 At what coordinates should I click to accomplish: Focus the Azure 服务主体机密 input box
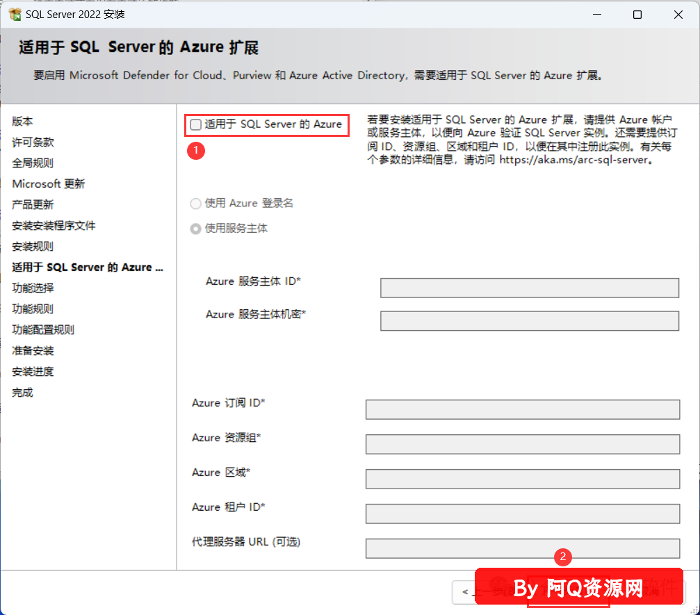[x=530, y=321]
